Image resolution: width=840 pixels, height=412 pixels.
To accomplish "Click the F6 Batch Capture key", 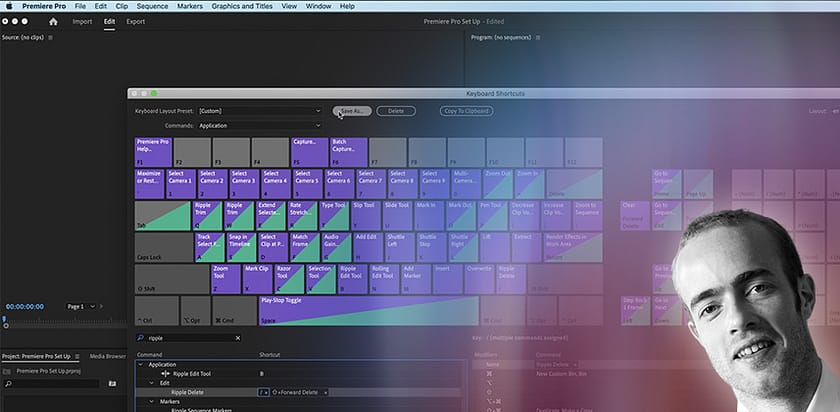I will coord(349,152).
